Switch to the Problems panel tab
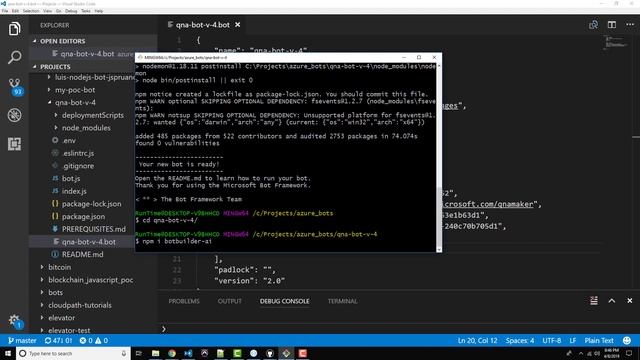The height and width of the screenshot is (360, 640). tap(184, 301)
